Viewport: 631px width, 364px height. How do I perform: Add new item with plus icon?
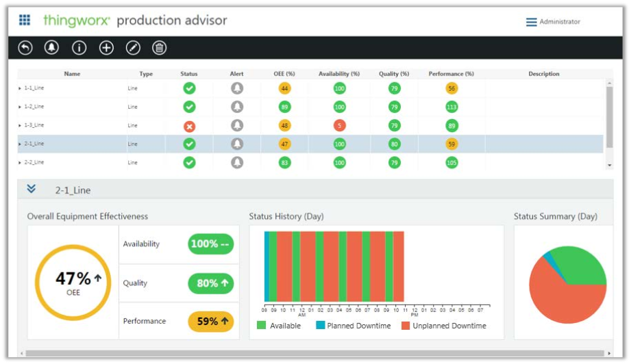106,48
